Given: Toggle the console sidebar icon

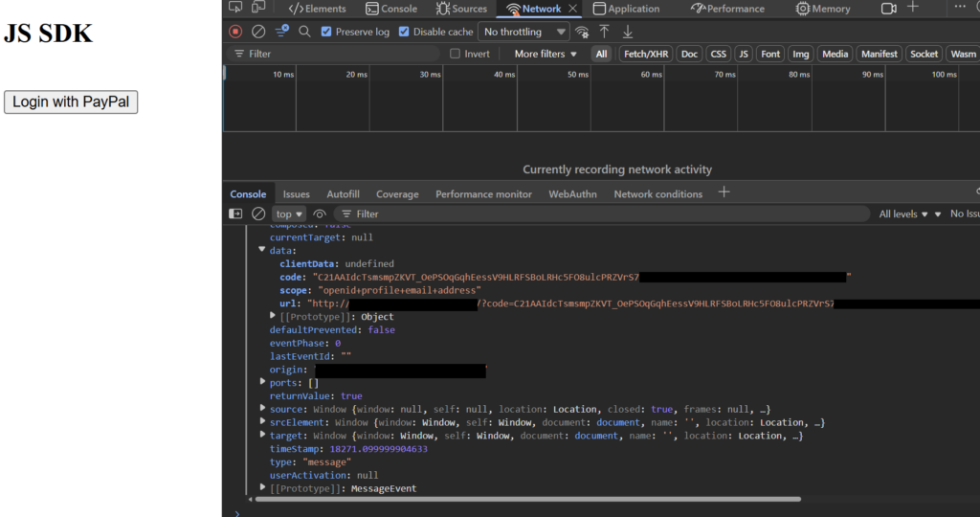Looking at the screenshot, I should 235,214.
